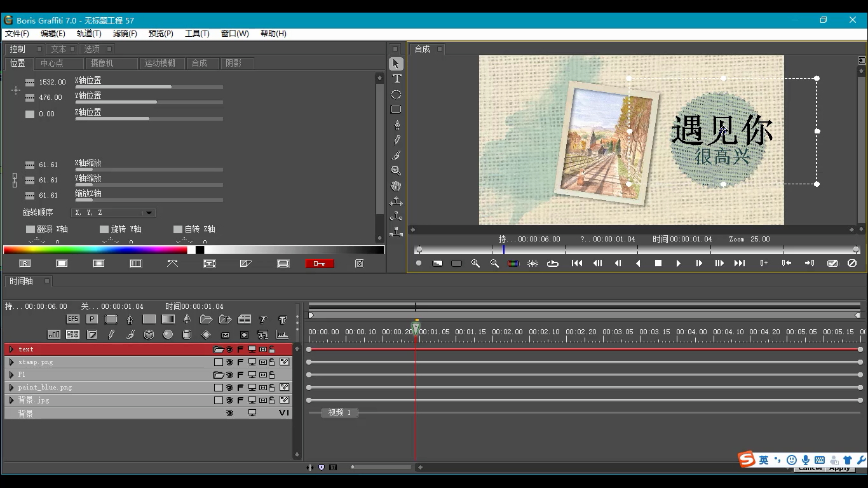This screenshot has height=488, width=868.
Task: Select the hand pan tool
Action: pos(397,186)
